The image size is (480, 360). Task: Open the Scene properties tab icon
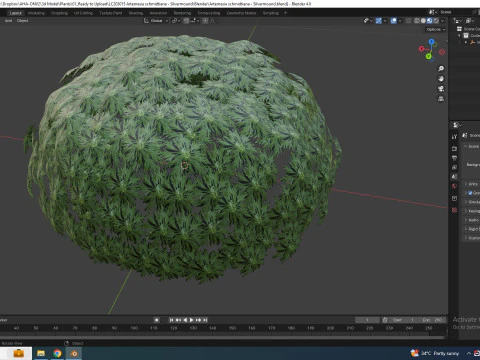coord(454,177)
